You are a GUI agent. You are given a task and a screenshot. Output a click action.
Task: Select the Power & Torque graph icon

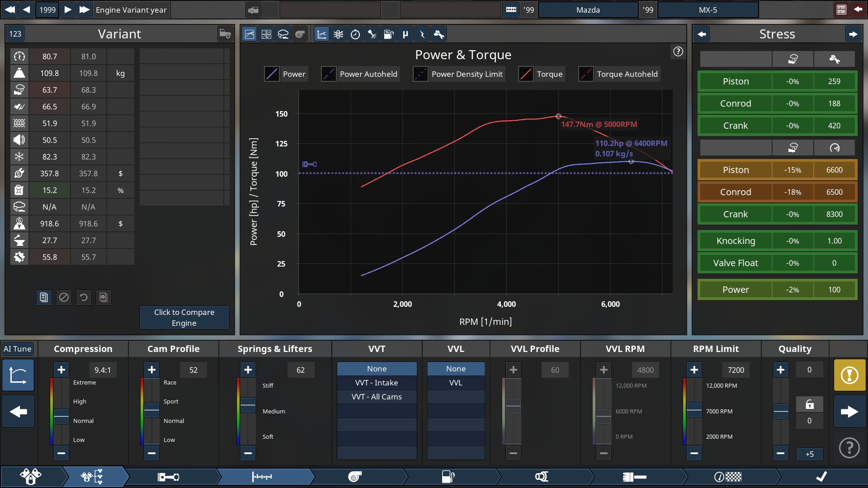pos(321,34)
